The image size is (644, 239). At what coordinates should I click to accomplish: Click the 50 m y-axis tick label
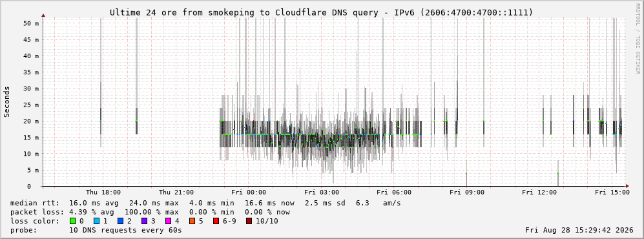[x=31, y=23]
